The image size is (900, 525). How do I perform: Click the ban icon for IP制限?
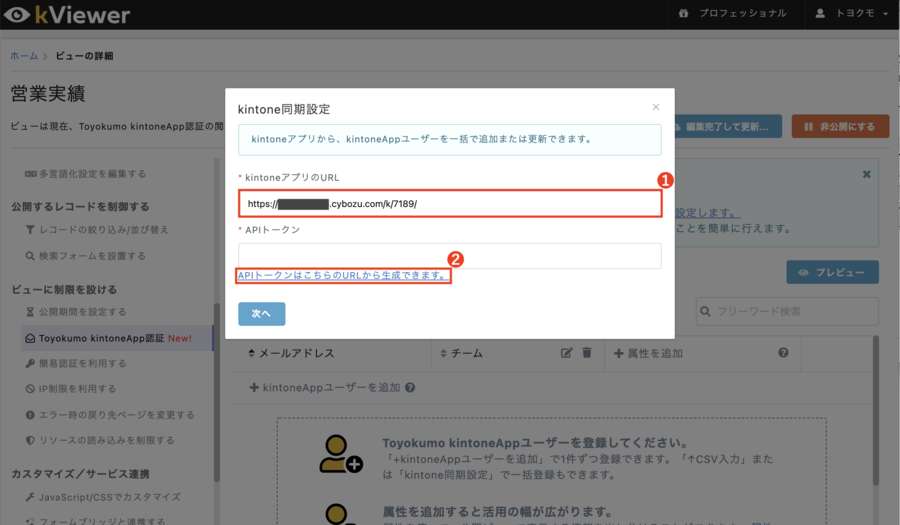(x=30, y=389)
